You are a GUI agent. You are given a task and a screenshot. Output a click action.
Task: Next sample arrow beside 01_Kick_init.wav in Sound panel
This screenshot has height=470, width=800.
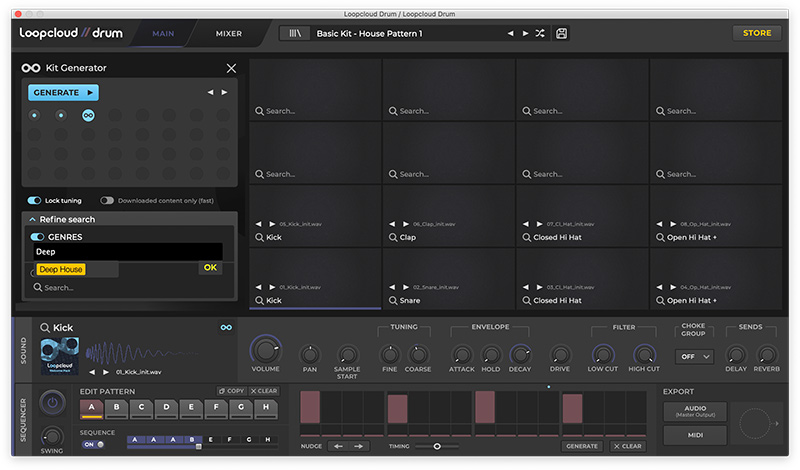click(106, 372)
